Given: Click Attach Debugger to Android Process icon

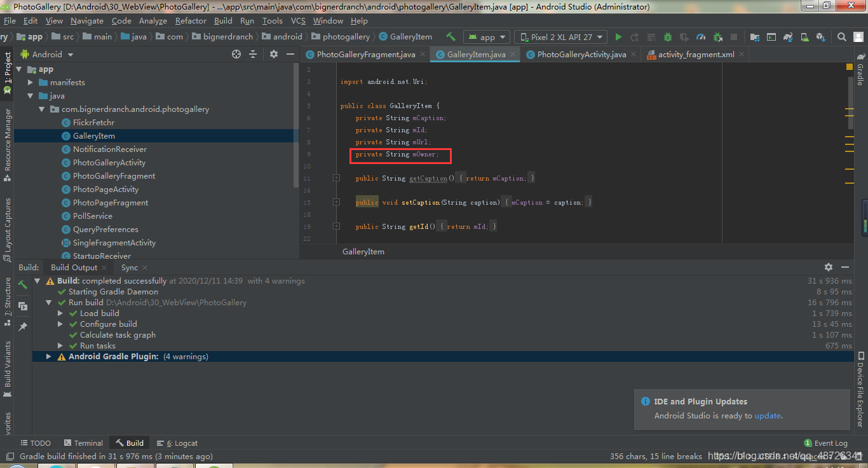Looking at the screenshot, I should pyautogui.click(x=717, y=37).
